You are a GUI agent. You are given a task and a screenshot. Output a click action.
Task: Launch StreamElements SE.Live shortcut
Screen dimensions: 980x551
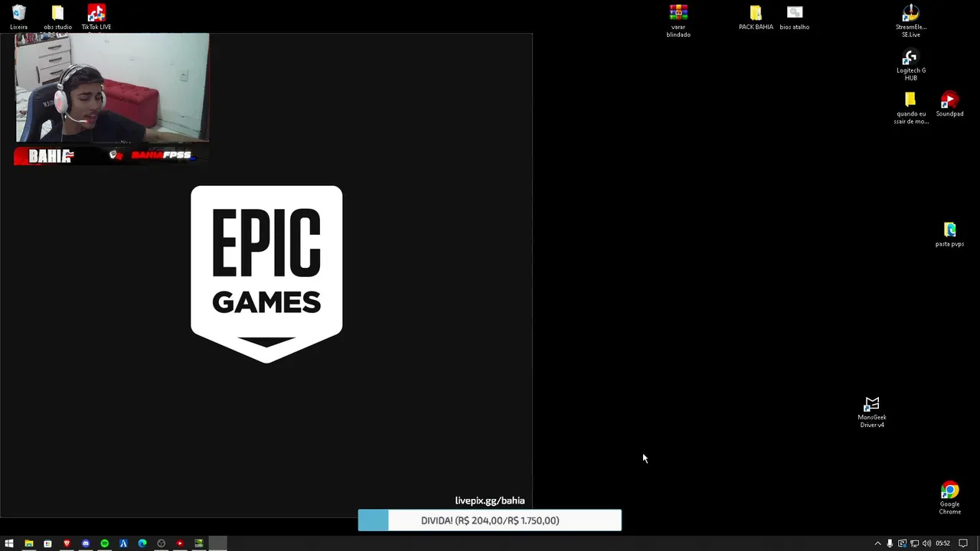[x=910, y=21]
